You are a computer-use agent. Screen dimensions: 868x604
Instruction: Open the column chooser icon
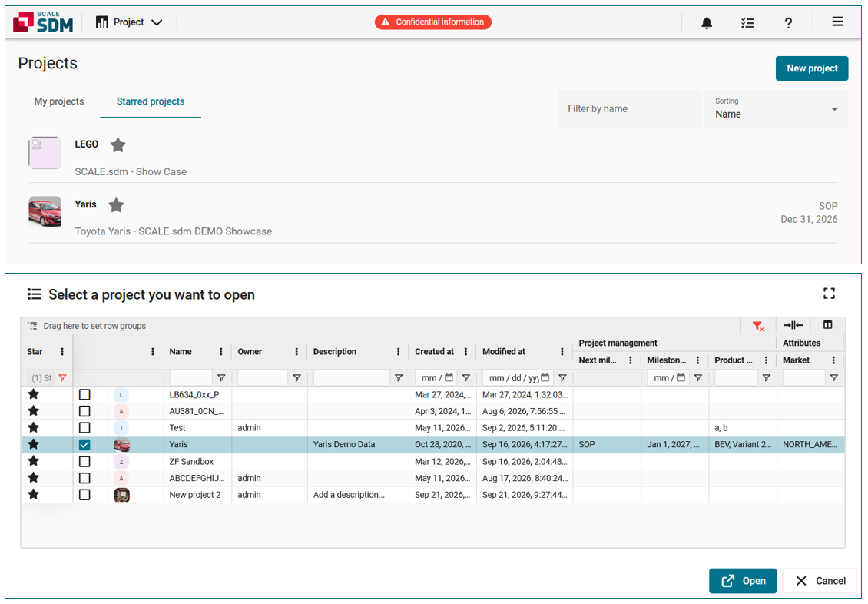(827, 325)
